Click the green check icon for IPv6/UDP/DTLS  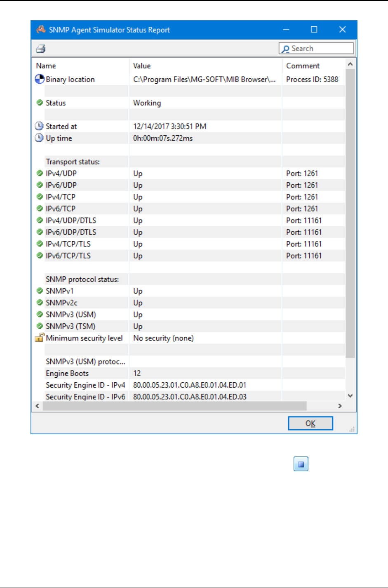[x=40, y=232]
